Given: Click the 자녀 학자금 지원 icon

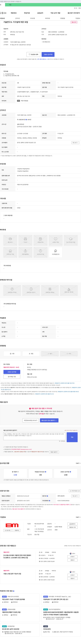Looking at the screenshot, I should [x=71, y=240].
